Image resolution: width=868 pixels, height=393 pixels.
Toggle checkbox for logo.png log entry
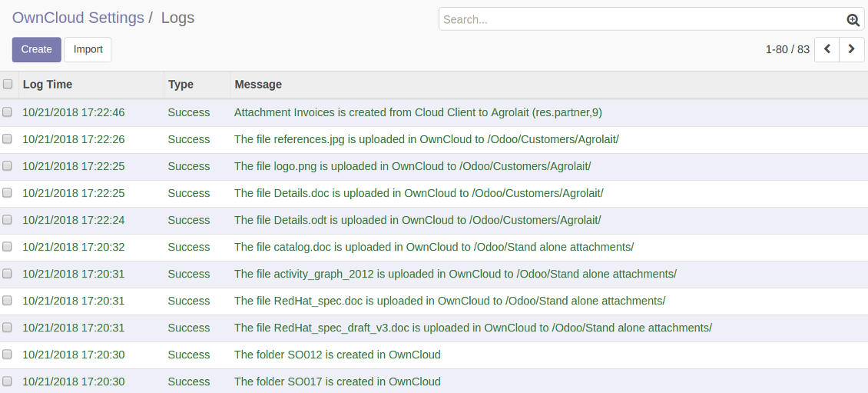point(8,166)
